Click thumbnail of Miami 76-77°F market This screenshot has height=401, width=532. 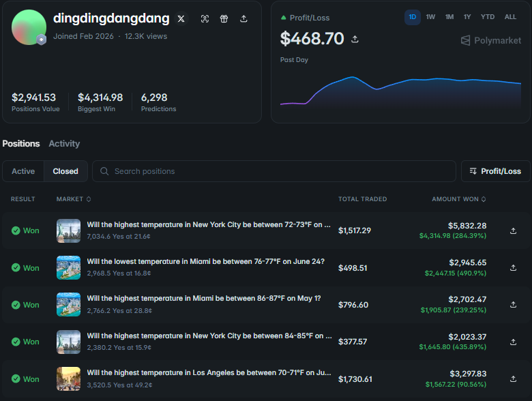click(x=68, y=267)
